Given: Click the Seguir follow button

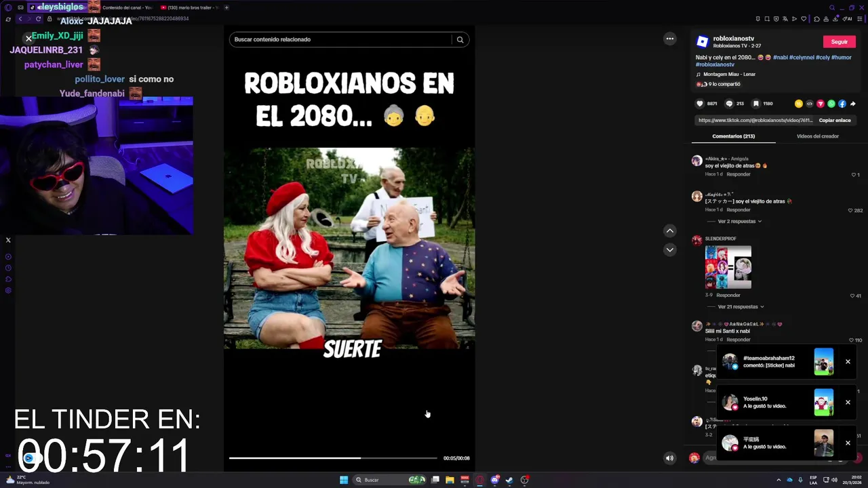Looking at the screenshot, I should (840, 42).
